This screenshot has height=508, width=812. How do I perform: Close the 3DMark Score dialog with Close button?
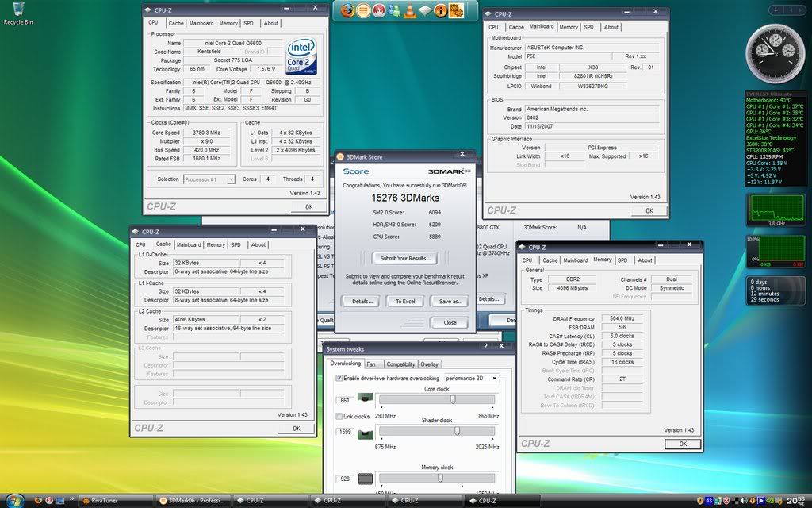point(450,322)
